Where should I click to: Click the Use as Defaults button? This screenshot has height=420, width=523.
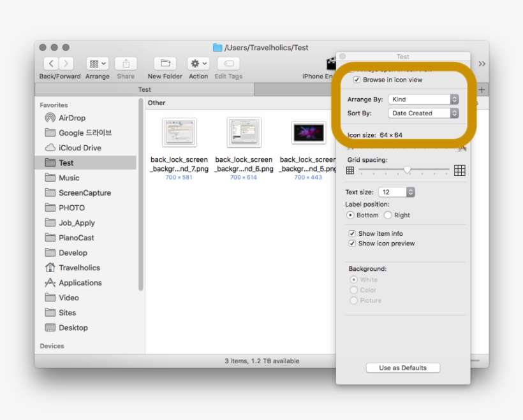(x=404, y=367)
